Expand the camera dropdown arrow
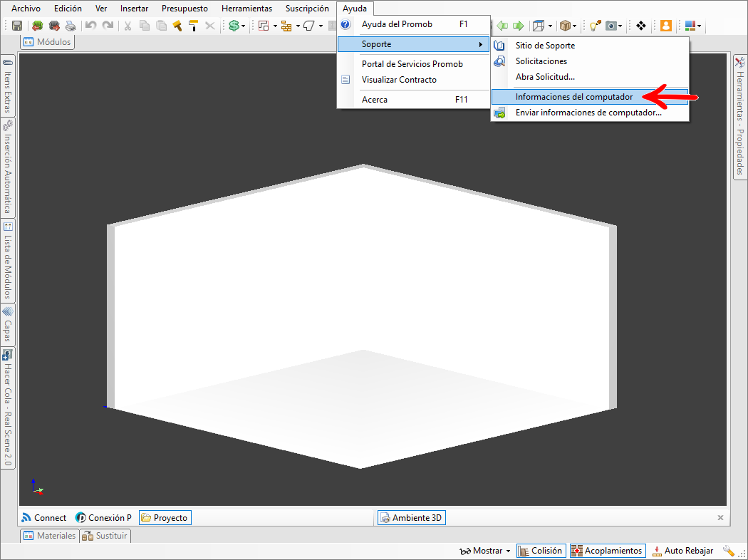 click(620, 26)
